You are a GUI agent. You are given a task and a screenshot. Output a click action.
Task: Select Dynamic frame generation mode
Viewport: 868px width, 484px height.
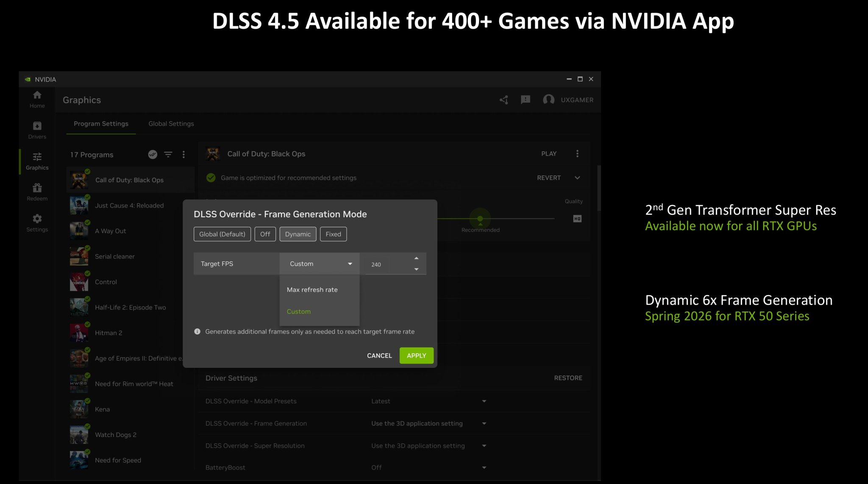click(x=298, y=234)
